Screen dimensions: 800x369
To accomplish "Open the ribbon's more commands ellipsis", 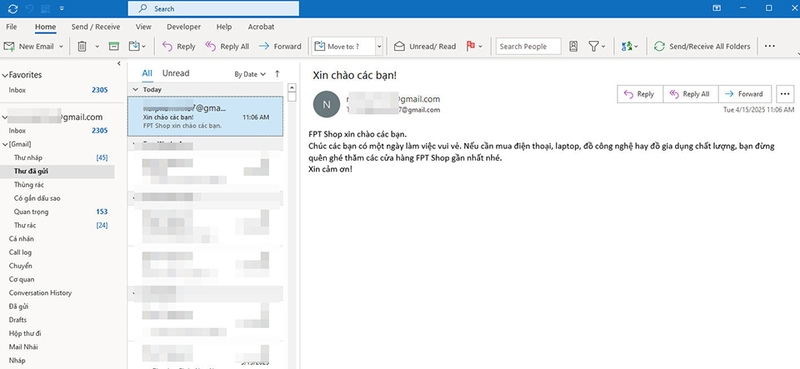I will 769,46.
